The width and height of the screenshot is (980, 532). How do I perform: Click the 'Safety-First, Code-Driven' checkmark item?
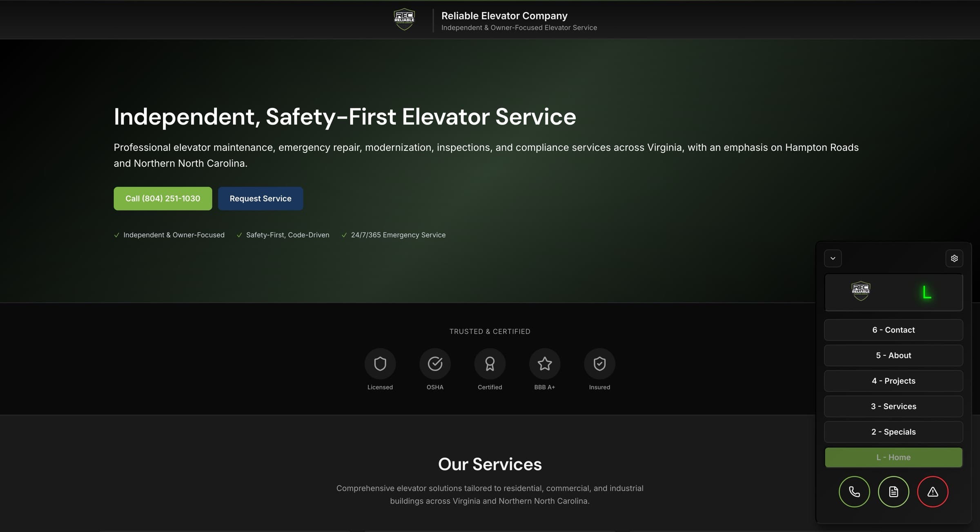coord(283,235)
